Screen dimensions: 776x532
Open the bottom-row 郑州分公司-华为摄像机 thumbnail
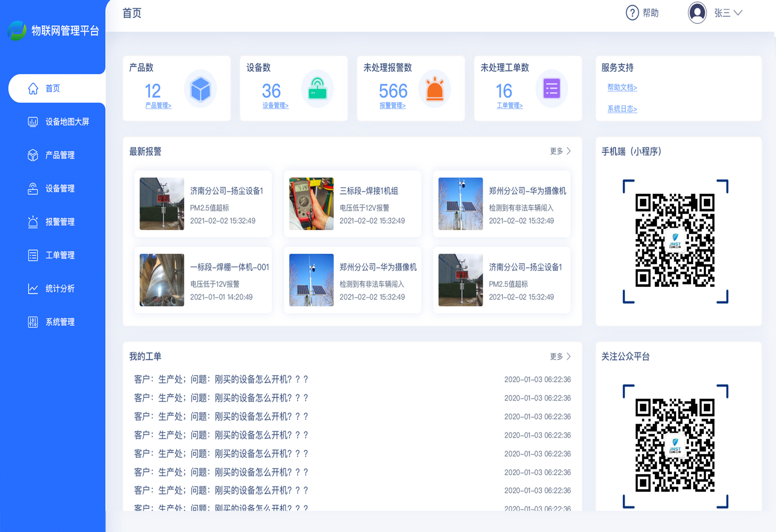311,280
